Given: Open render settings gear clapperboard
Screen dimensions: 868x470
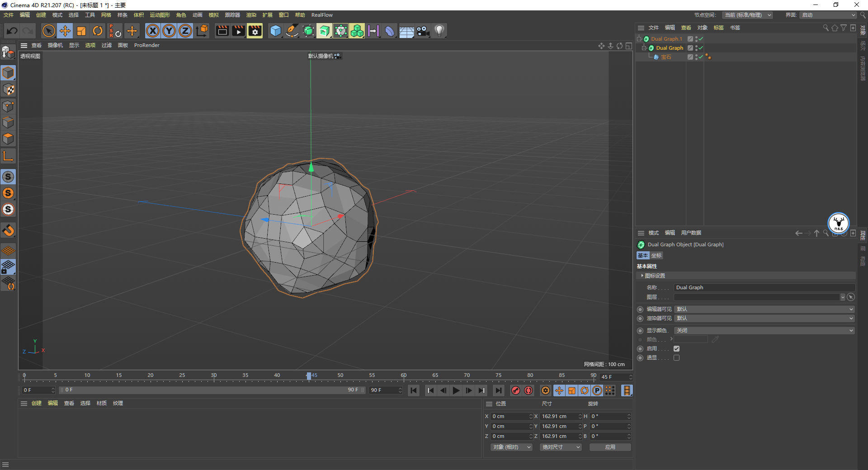Looking at the screenshot, I should tap(255, 31).
